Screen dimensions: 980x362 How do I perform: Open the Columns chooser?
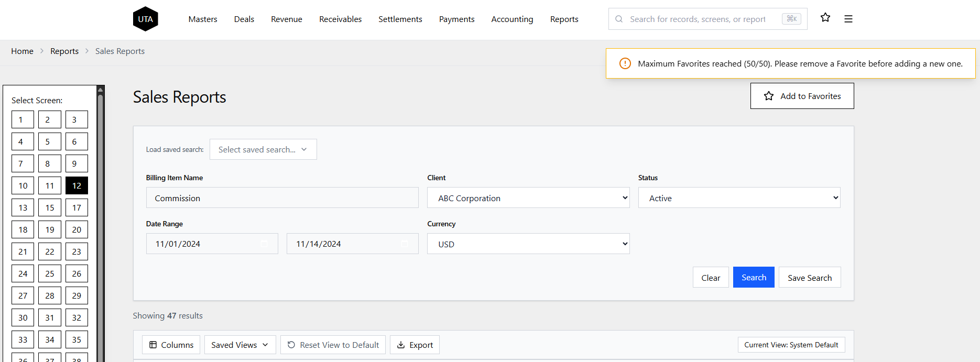tap(171, 345)
